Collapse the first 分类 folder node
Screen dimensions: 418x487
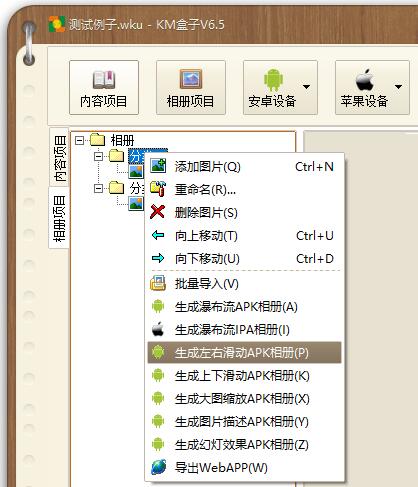pyautogui.click(x=98, y=156)
